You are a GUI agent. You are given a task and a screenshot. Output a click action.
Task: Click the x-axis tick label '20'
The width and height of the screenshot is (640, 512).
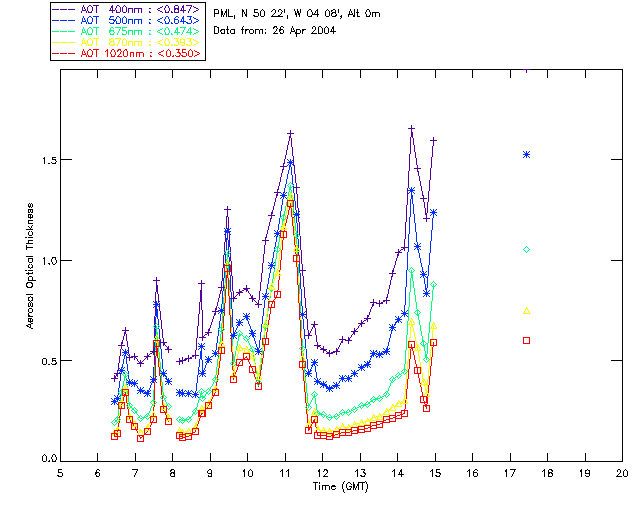point(622,473)
